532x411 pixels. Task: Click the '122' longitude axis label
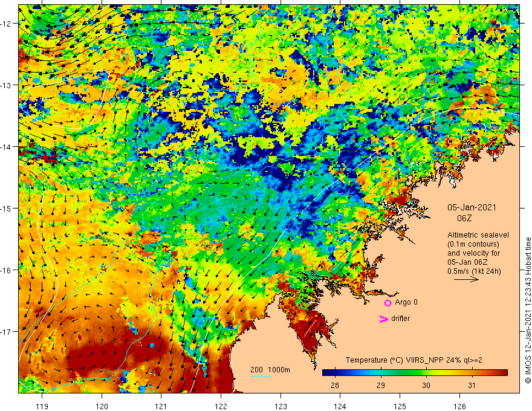tap(221, 406)
